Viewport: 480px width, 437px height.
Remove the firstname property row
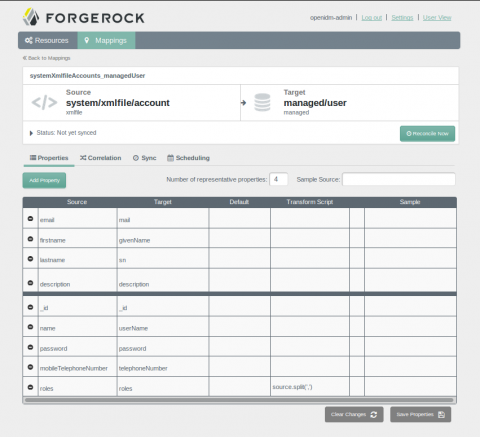30,239
